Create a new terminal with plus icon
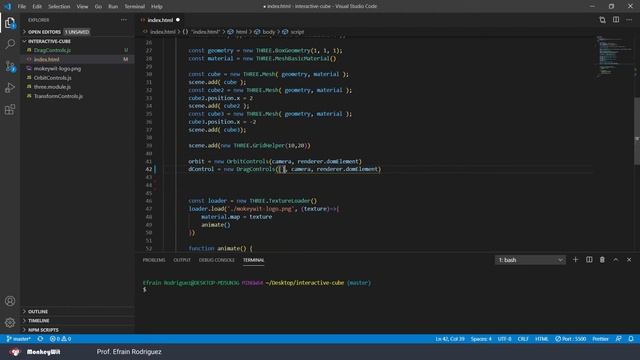Screen dimensions: 640x360 576,260
